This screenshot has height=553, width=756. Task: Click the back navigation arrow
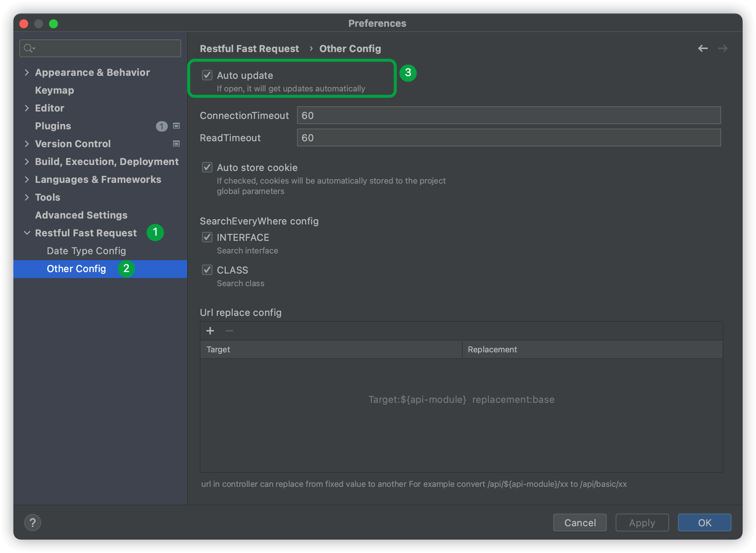pos(703,48)
